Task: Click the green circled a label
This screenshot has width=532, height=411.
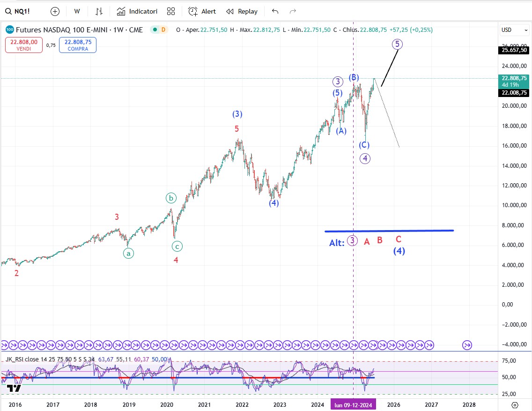Action: coord(128,253)
